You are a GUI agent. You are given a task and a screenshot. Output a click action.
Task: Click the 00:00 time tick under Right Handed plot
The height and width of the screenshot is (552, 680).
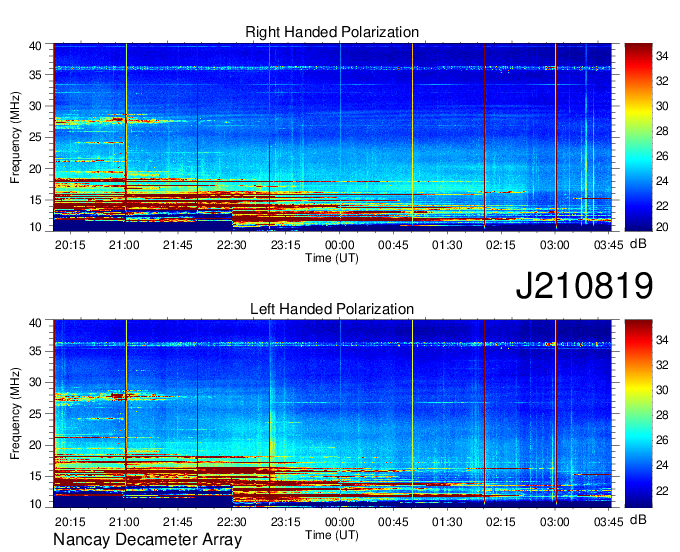click(x=339, y=245)
